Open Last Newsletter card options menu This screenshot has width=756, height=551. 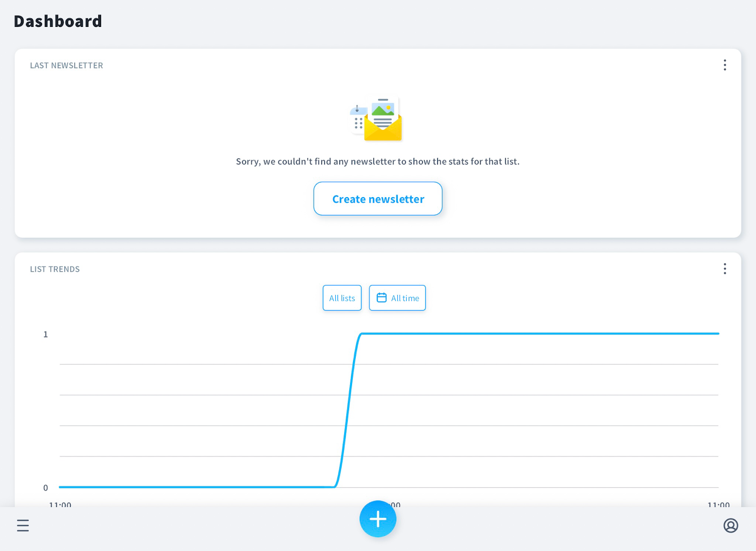pos(725,65)
